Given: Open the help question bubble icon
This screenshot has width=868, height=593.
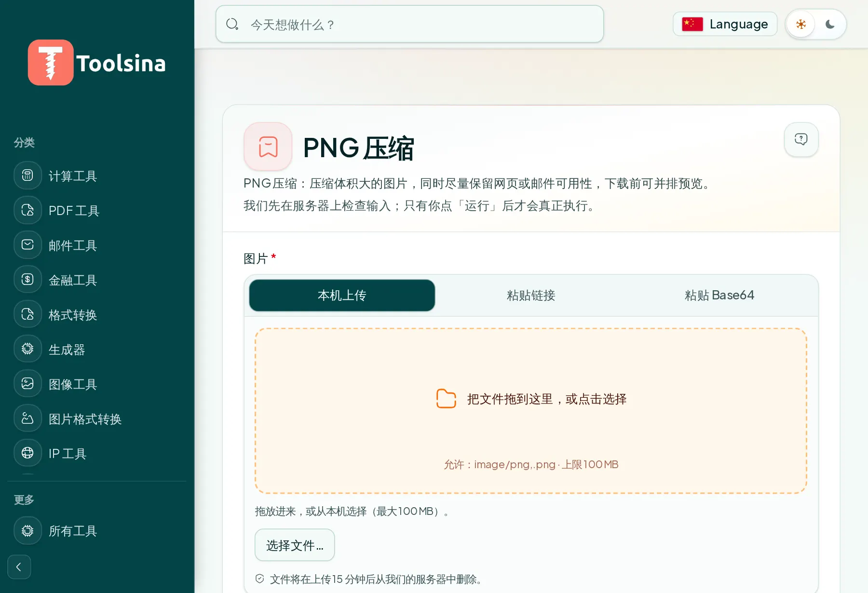Looking at the screenshot, I should coord(801,139).
